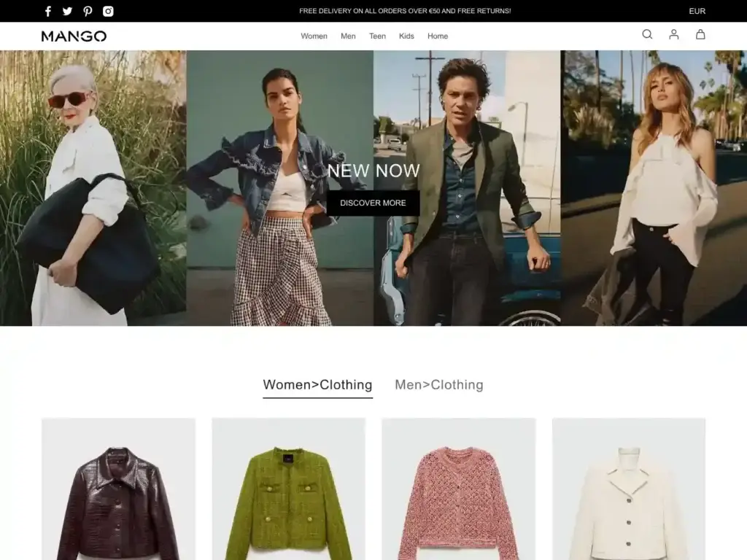This screenshot has height=560, width=747.
Task: Open the user account icon
Action: pos(674,34)
